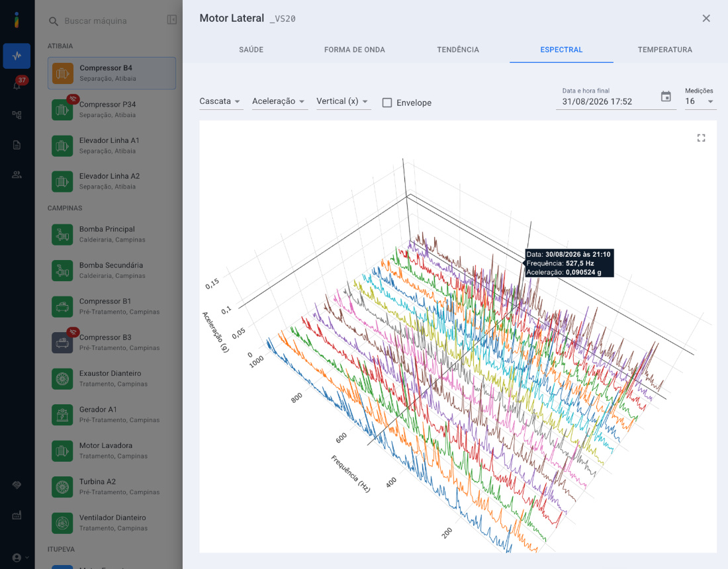
Task: Open the calendar date picker icon
Action: coord(666,97)
